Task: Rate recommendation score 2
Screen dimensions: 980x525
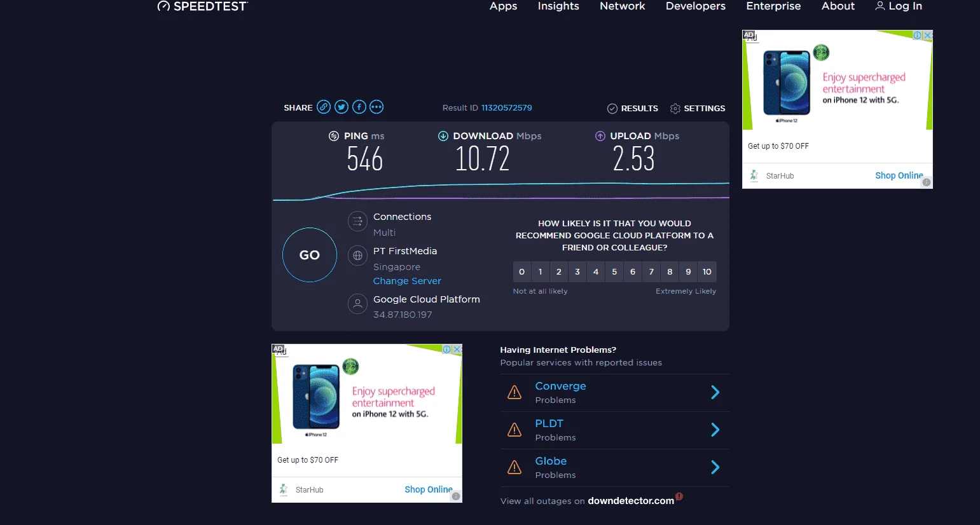Action: click(559, 271)
